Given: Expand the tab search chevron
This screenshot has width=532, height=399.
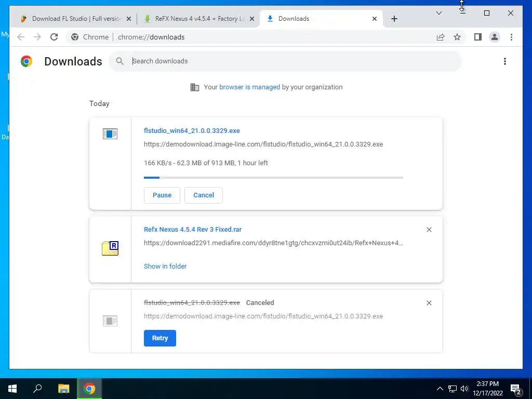Looking at the screenshot, I should [438, 13].
